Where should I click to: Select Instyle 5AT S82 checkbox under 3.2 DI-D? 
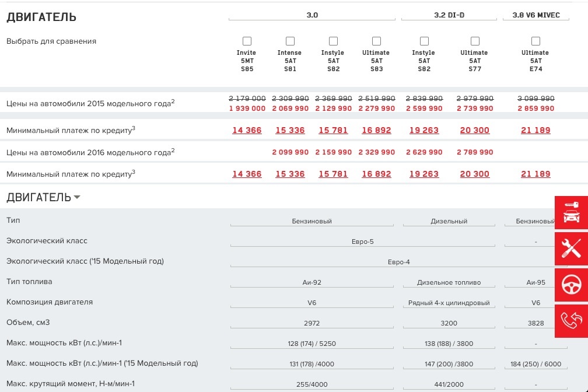click(x=424, y=41)
